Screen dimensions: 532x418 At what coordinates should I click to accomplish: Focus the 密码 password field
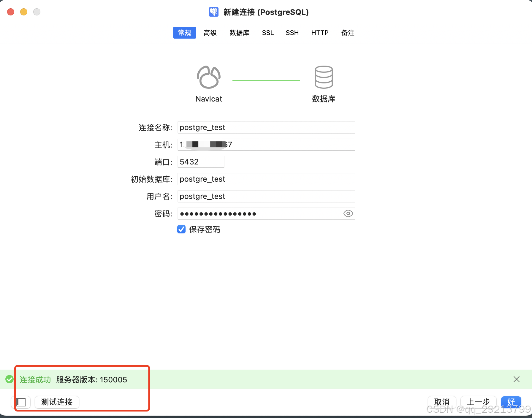(266, 213)
